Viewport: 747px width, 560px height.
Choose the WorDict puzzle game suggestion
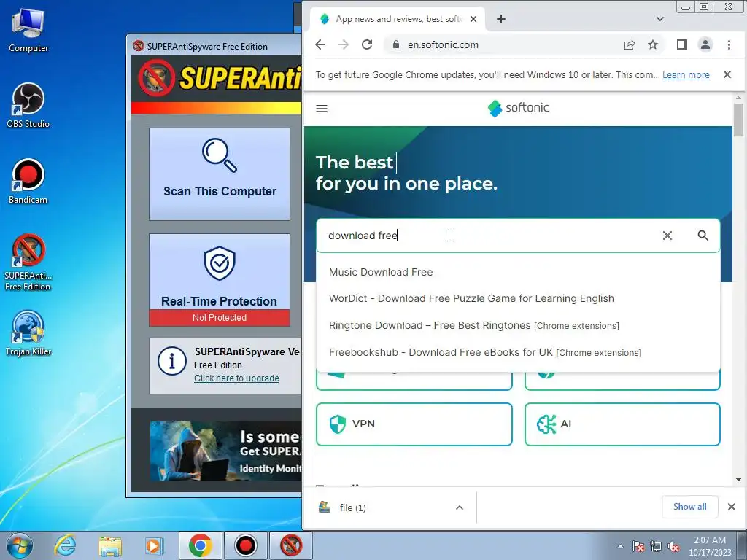518,298
